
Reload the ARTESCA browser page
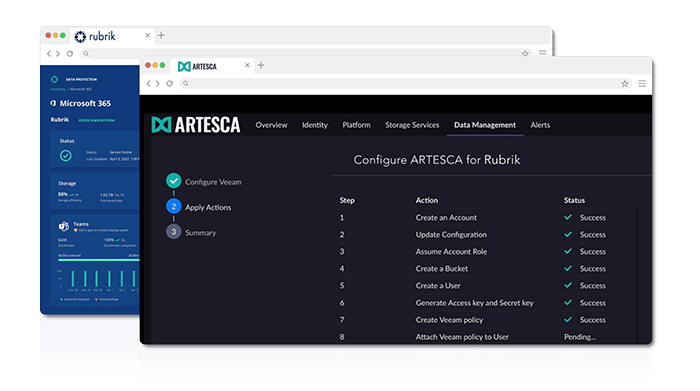[170, 83]
